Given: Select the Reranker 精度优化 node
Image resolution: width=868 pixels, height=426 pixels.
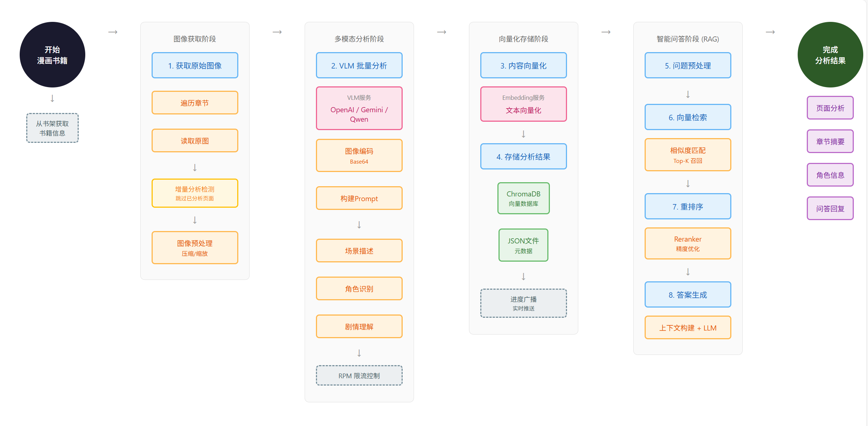Looking at the screenshot, I should pos(688,243).
